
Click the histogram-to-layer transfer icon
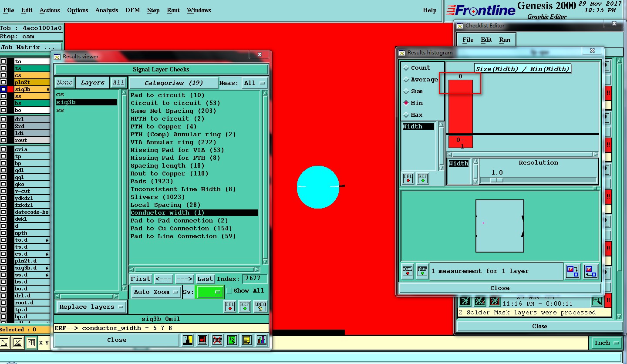point(573,271)
